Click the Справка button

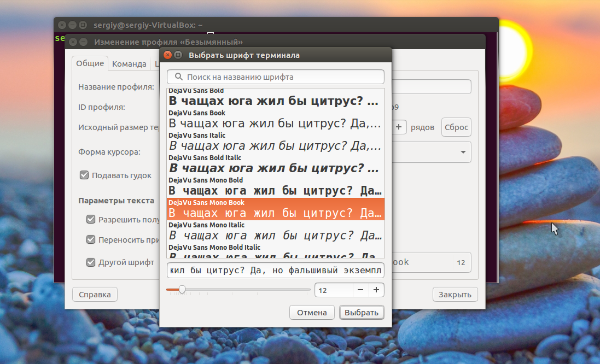(95, 295)
